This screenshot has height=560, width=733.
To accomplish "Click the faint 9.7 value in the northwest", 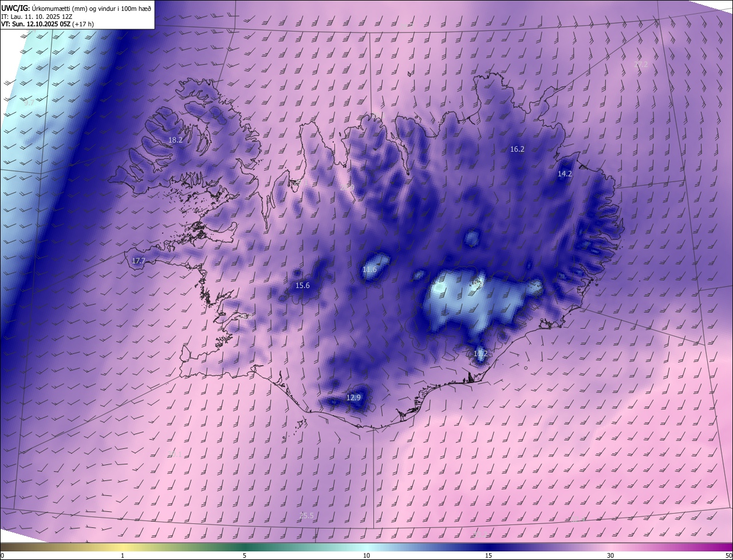I will point(29,102).
